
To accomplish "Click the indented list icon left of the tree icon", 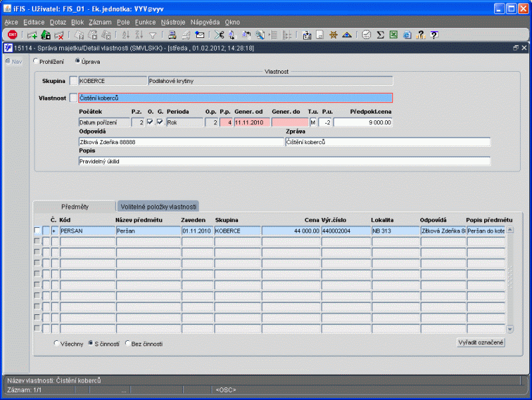I will point(273,35).
